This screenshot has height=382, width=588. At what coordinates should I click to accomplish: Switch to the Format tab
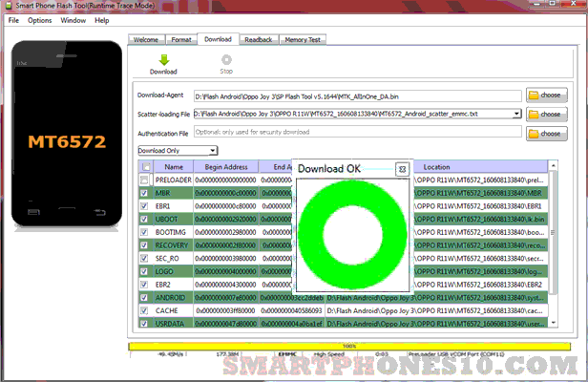(x=181, y=40)
